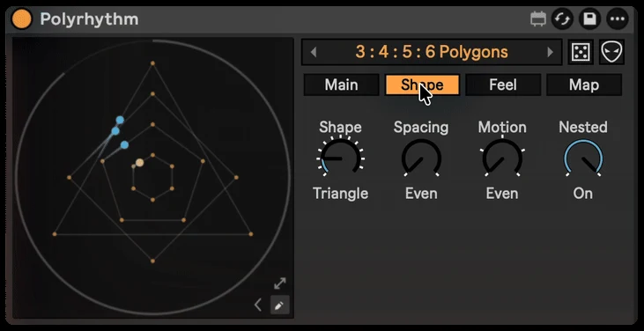Screen dimensions: 644x331
Task: Click the Even value under Spacing
Action: tap(421, 193)
